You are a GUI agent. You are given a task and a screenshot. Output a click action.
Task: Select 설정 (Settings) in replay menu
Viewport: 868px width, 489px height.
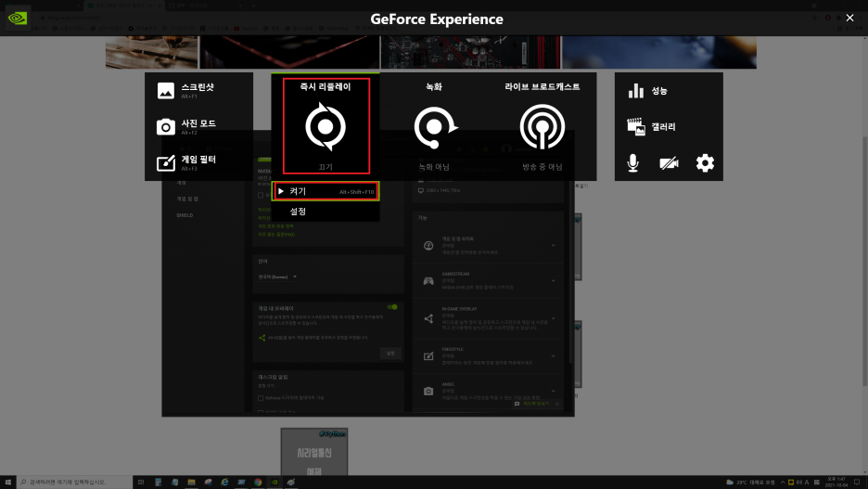[x=325, y=211]
